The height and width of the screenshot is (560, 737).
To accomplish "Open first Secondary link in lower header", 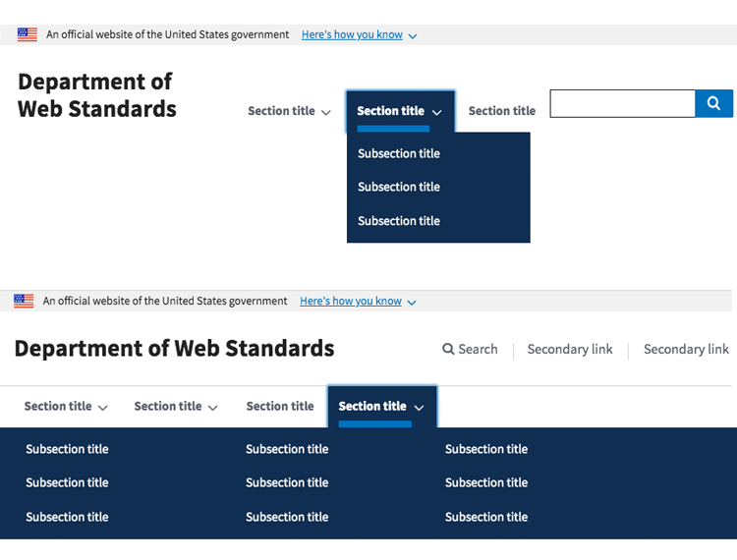I will coord(570,349).
